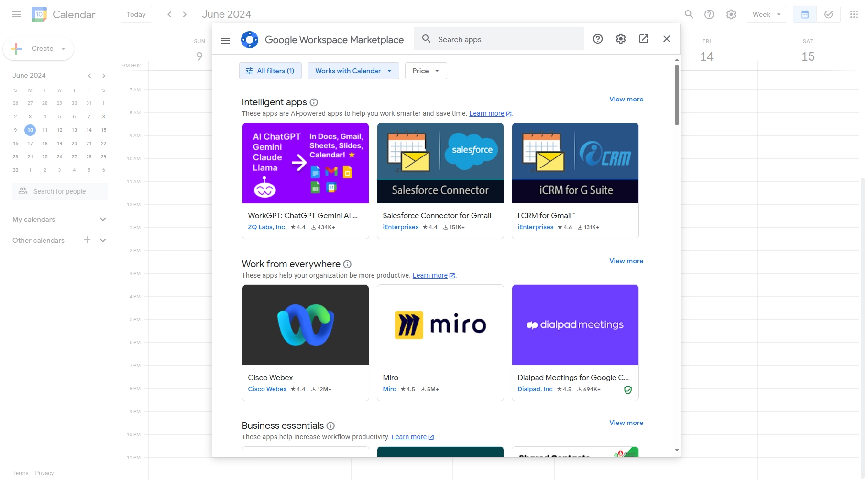
Task: Click the verified shield badge on Dialpad card
Action: (x=628, y=390)
